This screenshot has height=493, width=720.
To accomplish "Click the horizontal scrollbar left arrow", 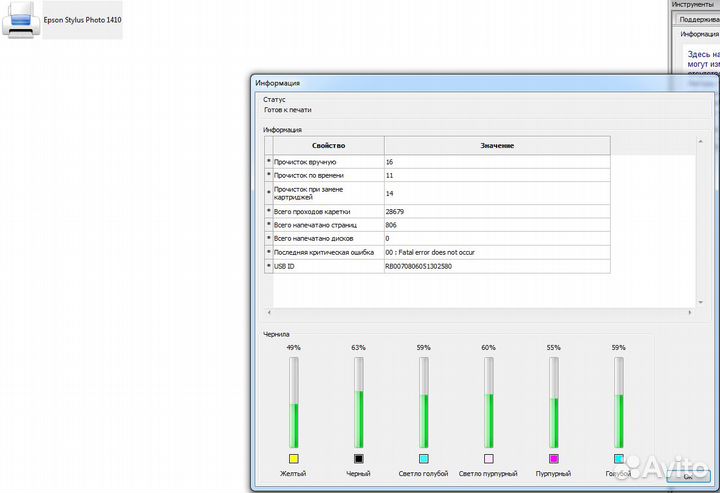I will [270, 313].
